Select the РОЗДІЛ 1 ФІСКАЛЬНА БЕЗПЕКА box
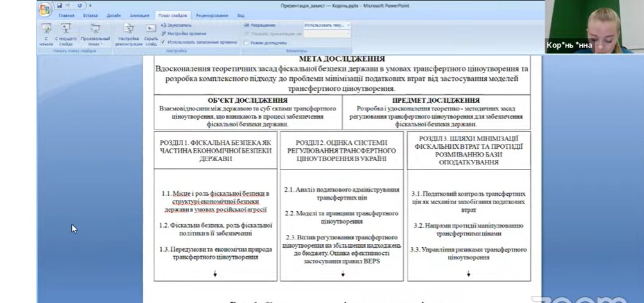This screenshot has width=644, height=303. (215, 150)
